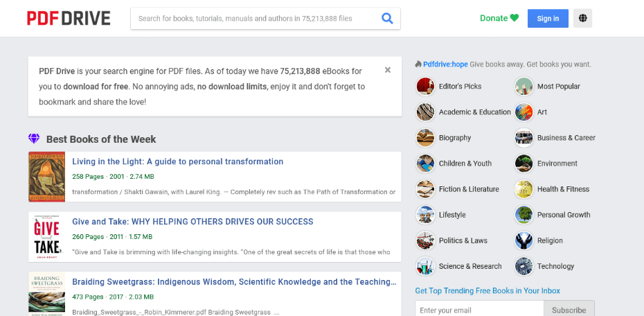Click the '258 Pages · 2001 · 2.74 MB' text
Image resolution: width=644 pixels, height=316 pixels.
pos(113,177)
